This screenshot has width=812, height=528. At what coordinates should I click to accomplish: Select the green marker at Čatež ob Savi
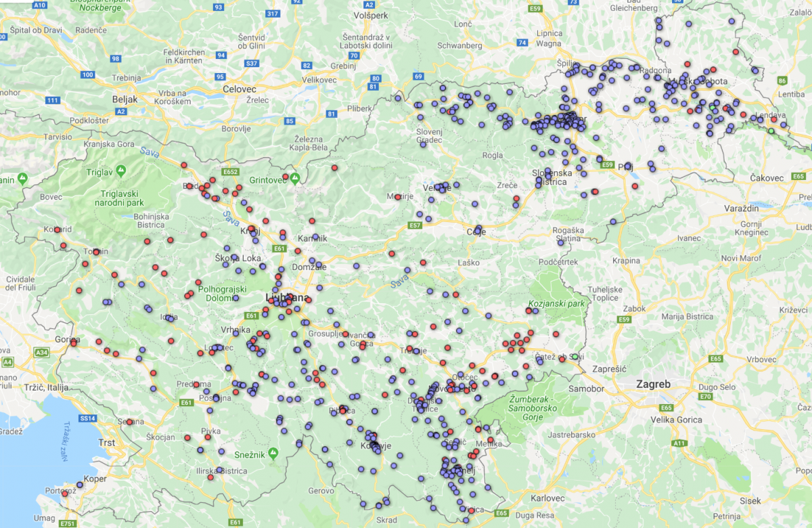tap(574, 357)
